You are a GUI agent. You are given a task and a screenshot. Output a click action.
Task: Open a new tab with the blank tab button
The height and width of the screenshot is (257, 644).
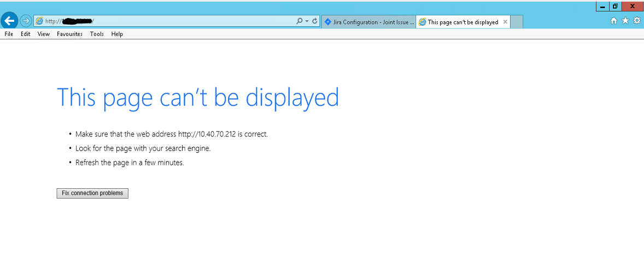click(517, 22)
